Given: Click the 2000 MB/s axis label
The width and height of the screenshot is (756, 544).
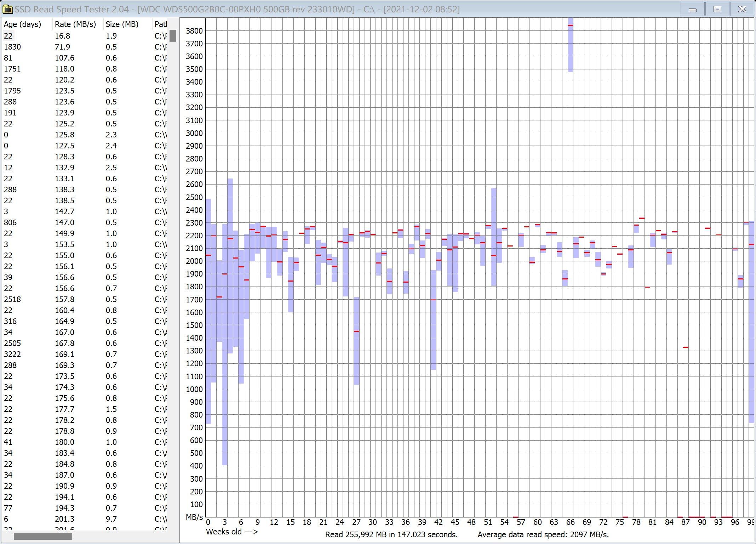Looking at the screenshot, I should (194, 261).
